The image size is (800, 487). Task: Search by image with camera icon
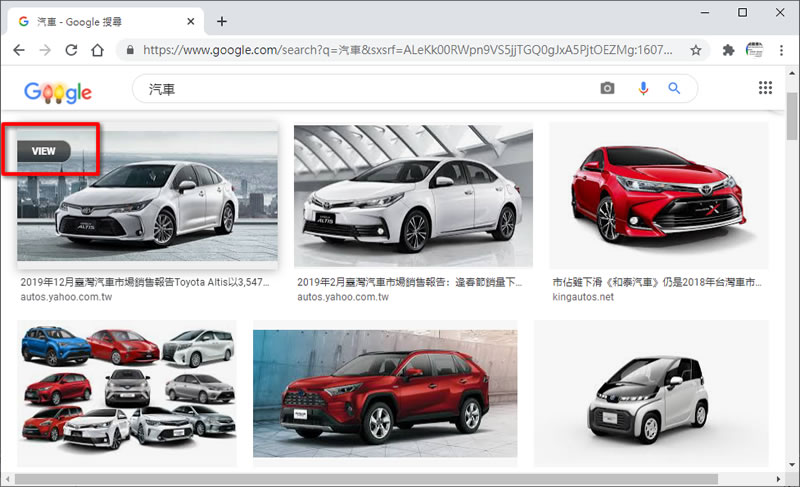607,88
